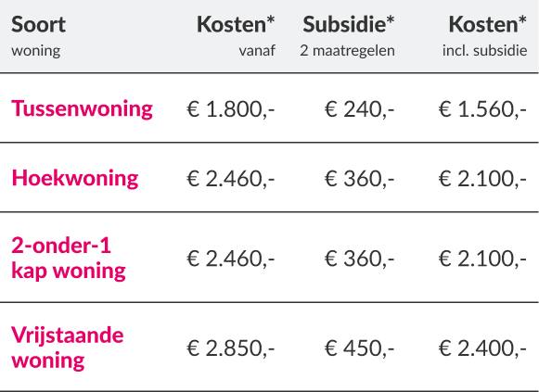Click the € 2.400,- net cost value
539x392 pixels.
coord(482,348)
